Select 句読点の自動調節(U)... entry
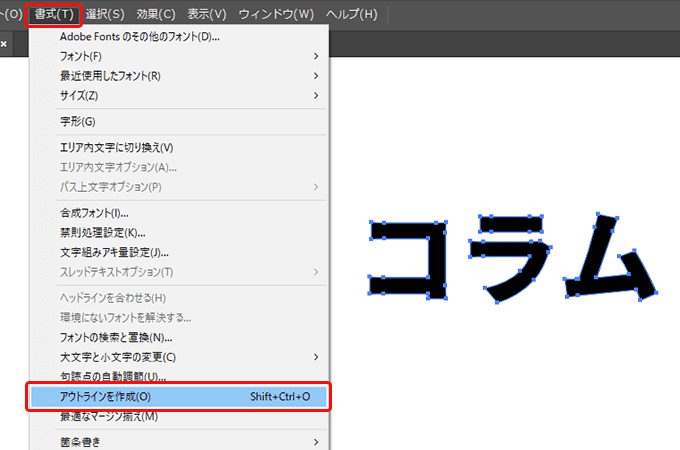This screenshot has width=680, height=450. pos(178,375)
